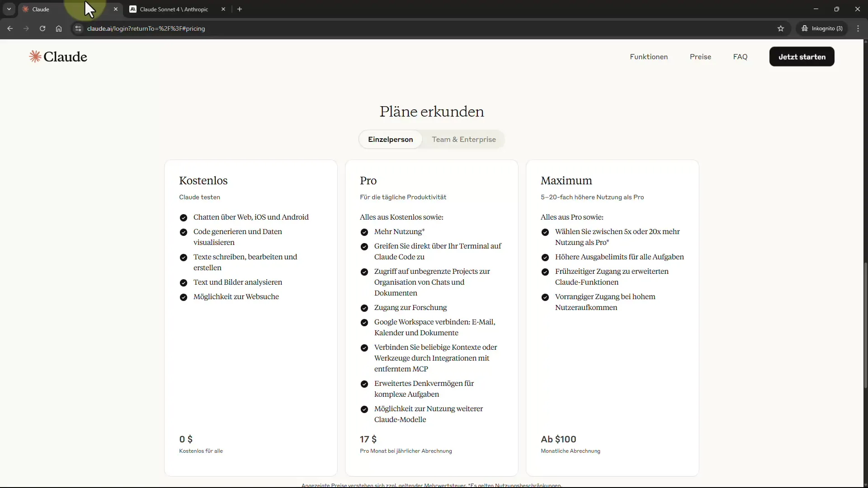Click checkmark beside Erweitertes Denkvermögen
This screenshot has width=868, height=488.
[364, 384]
